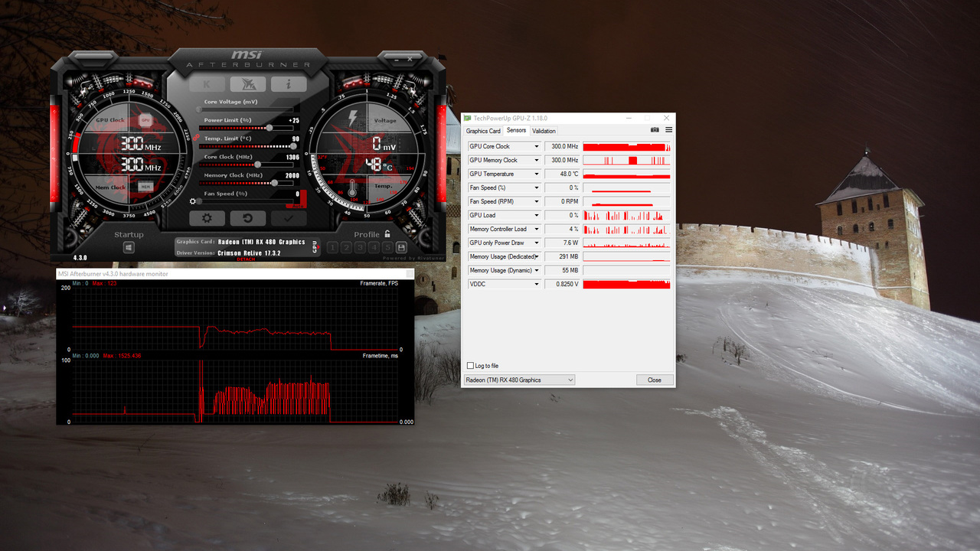
Task: Click the Framerate graph in the hardware monitor
Action: coord(236,319)
